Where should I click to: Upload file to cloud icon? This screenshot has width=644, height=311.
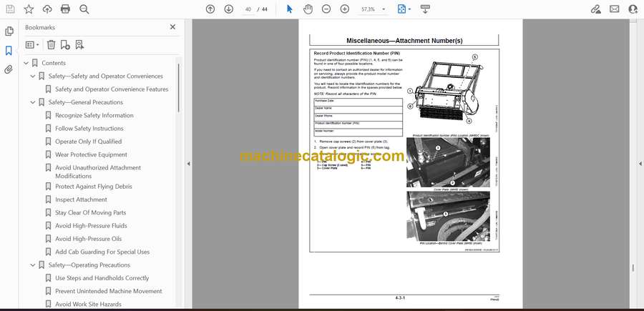click(47, 9)
